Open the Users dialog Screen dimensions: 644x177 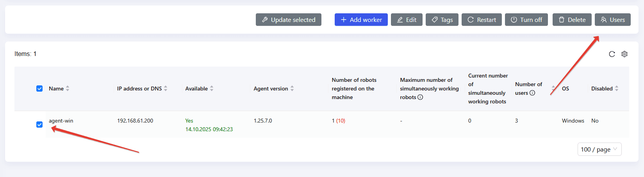(x=612, y=20)
